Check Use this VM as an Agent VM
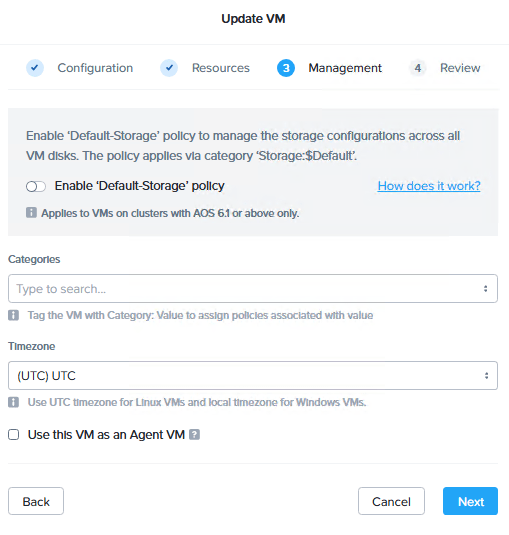Screen dimensions: 509x535 coord(14,435)
